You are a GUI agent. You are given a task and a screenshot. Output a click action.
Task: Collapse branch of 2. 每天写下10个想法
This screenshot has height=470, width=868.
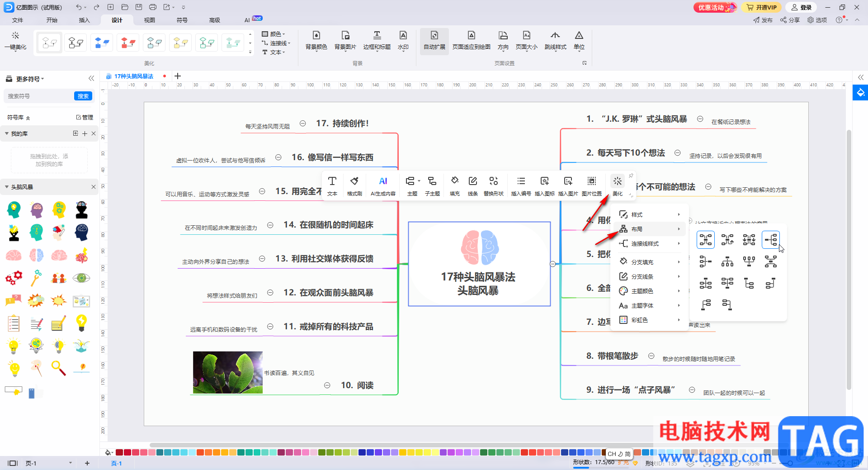(x=677, y=153)
